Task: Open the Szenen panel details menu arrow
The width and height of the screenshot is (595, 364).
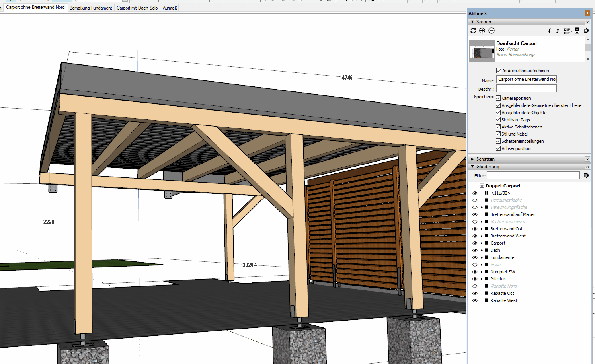Action: (586, 31)
